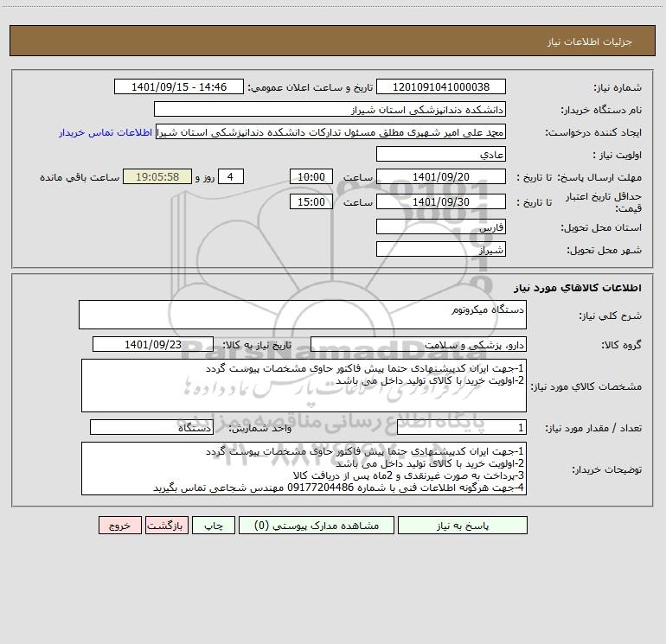Click the quantity field showing 1

(x=462, y=428)
